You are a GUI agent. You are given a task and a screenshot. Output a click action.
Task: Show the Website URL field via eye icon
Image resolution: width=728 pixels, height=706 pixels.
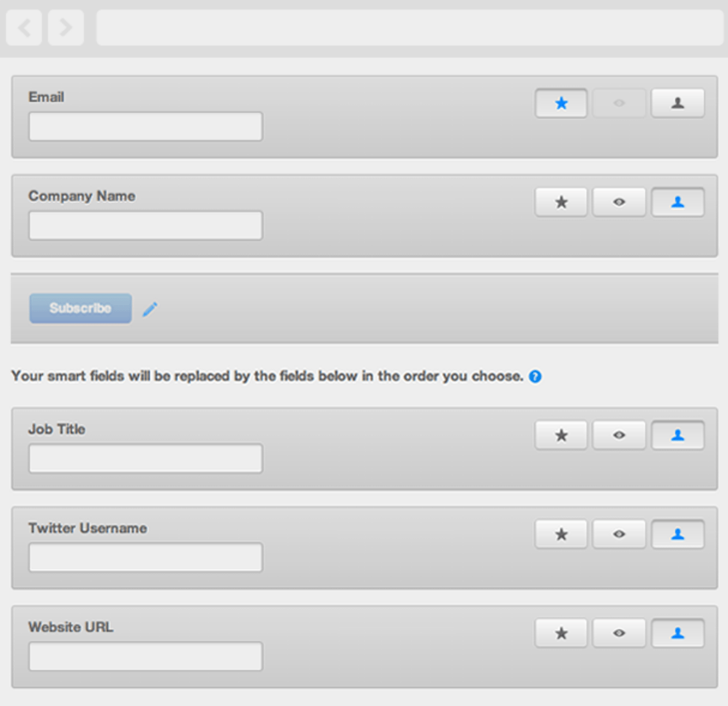coord(618,633)
